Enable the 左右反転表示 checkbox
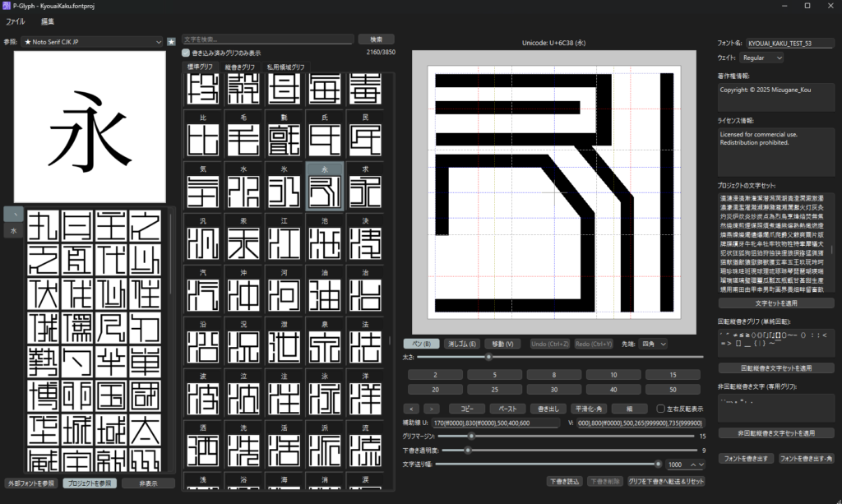The width and height of the screenshot is (842, 504). [661, 408]
